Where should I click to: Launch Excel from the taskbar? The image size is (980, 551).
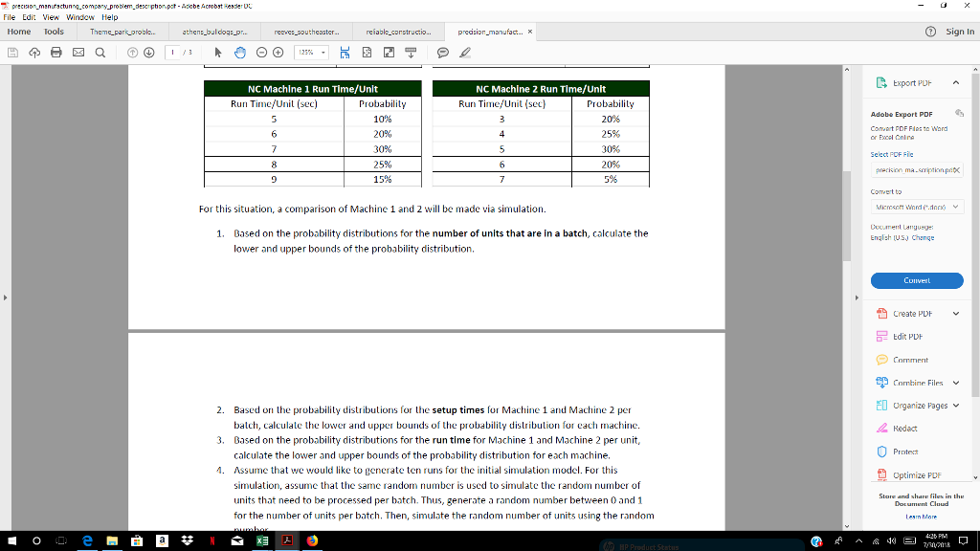pos(260,540)
